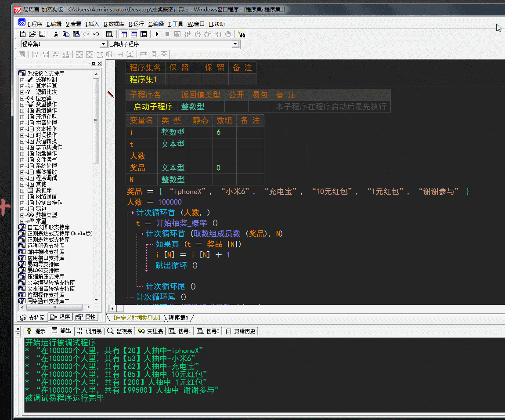This screenshot has height=420, width=505.
Task: Click the Open file toolbar icon
Action: (32, 34)
